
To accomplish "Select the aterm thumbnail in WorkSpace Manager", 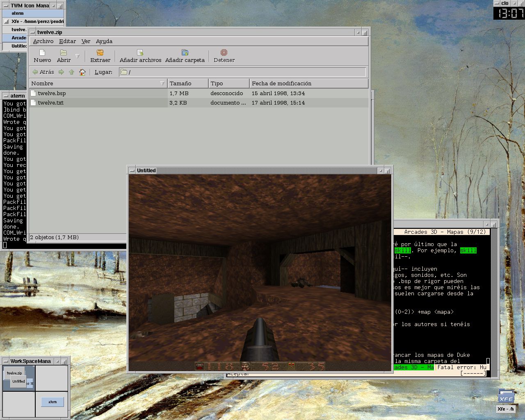I will tap(52, 402).
